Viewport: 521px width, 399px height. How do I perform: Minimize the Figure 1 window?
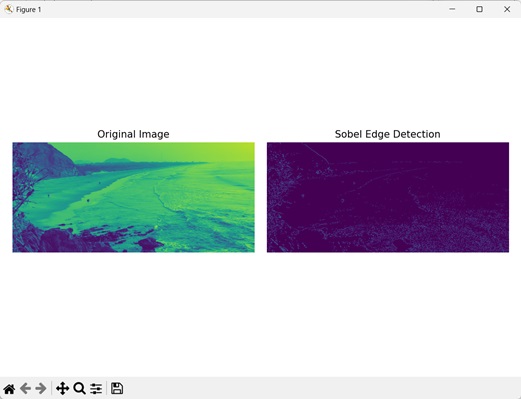tap(452, 9)
